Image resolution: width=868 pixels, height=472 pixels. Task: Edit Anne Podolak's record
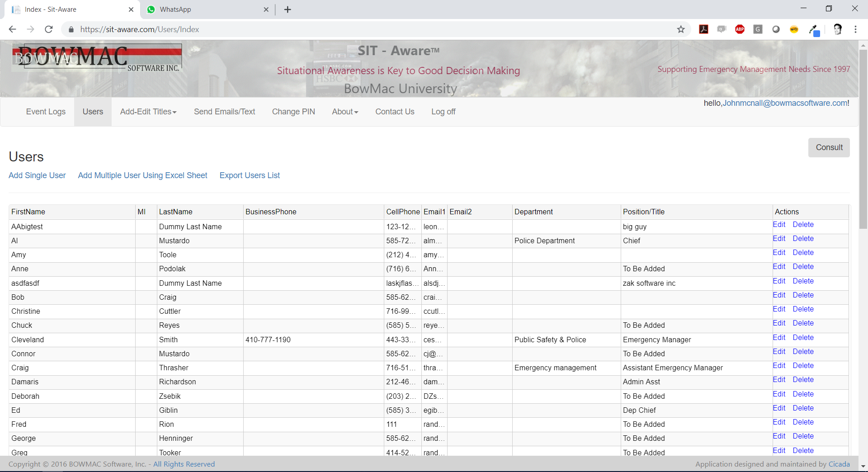point(779,267)
